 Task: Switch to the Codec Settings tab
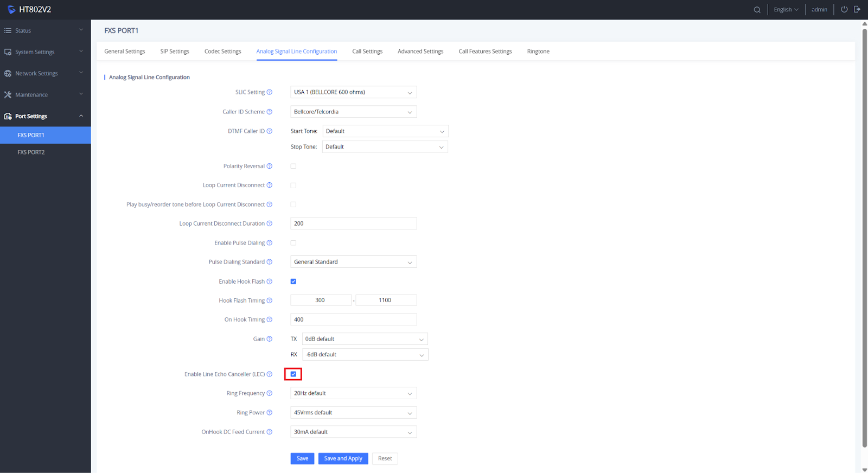coord(222,52)
